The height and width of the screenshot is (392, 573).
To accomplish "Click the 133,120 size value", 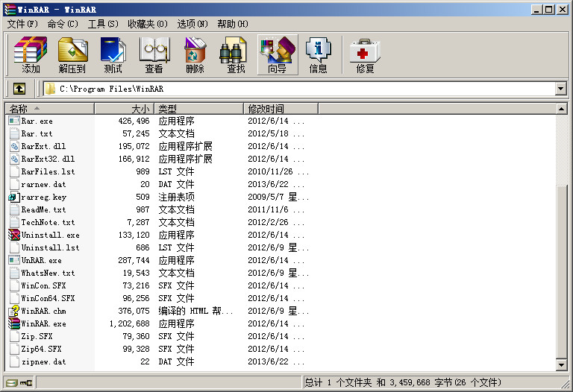I will coord(134,235).
